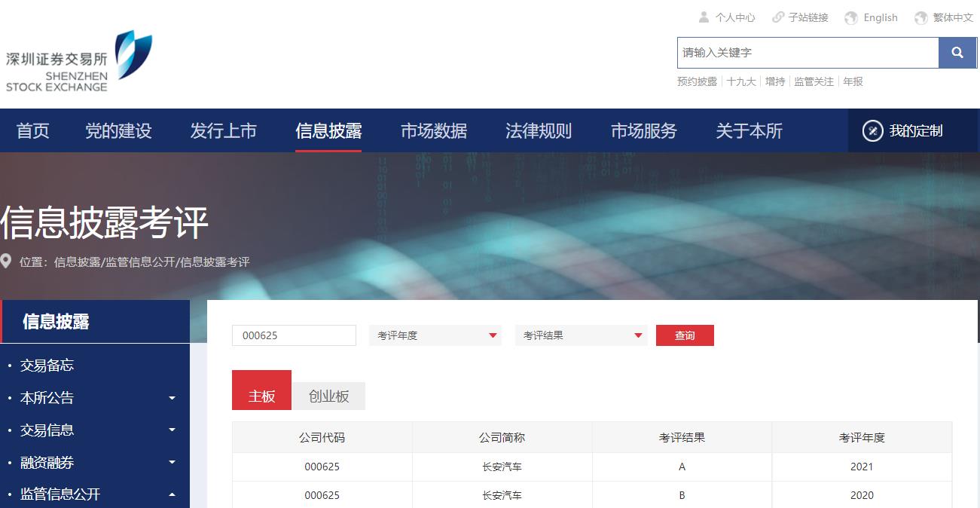Viewport: 980px width, 508px height.
Task: Open 个人中心 link
Action: coord(735,17)
